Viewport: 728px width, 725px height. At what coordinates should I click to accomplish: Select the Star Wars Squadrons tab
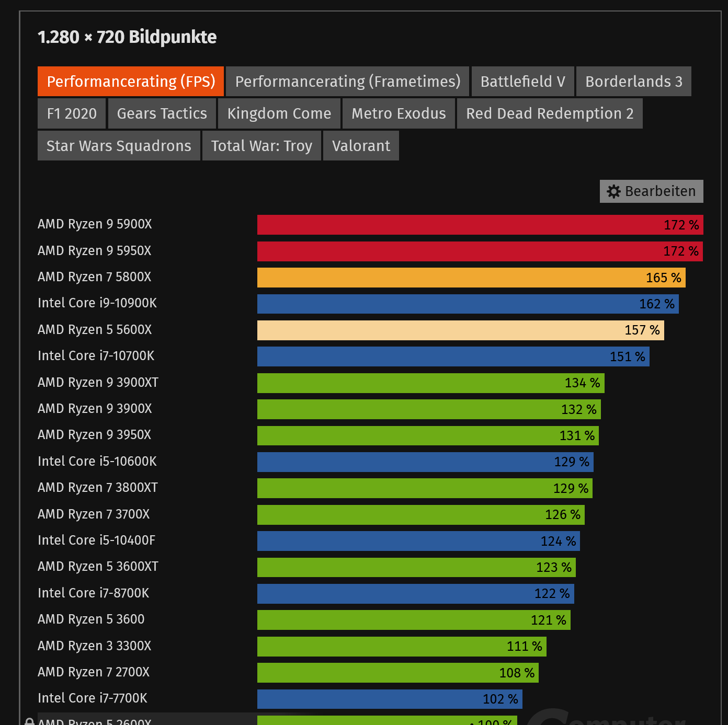pyautogui.click(x=119, y=146)
